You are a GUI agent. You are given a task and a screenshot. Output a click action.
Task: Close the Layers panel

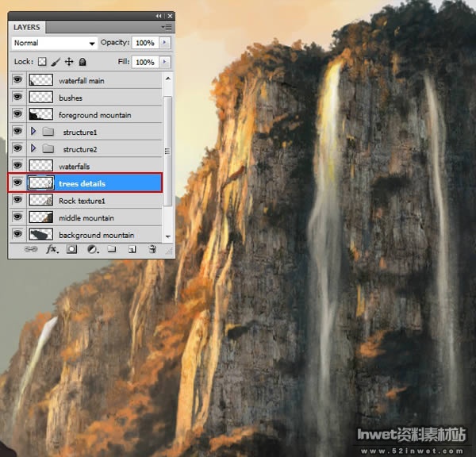pos(170,16)
